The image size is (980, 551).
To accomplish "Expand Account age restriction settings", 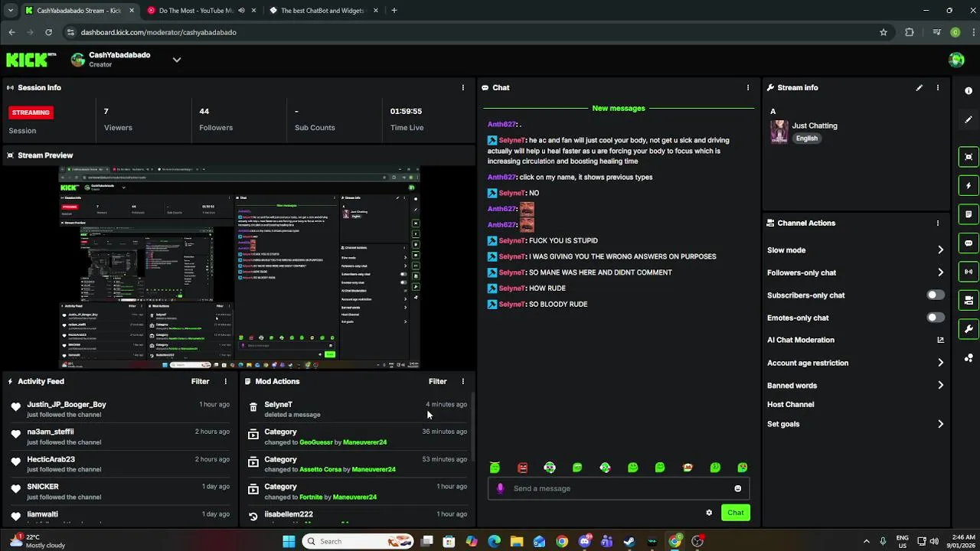I will coord(941,363).
